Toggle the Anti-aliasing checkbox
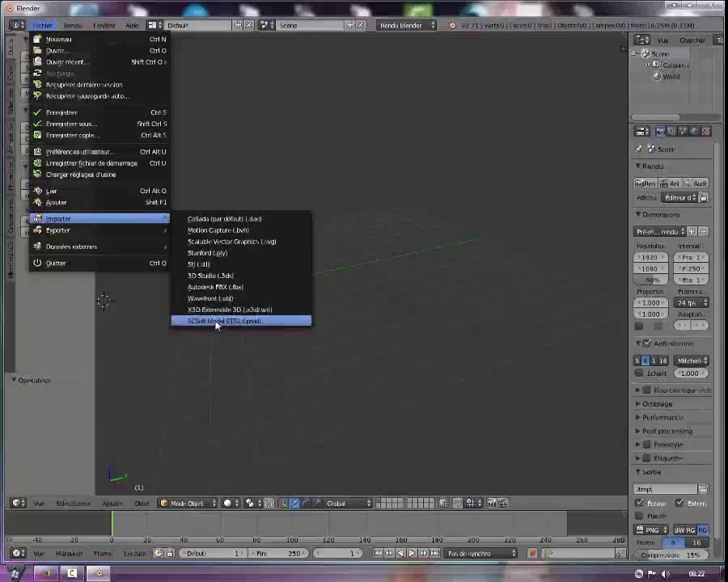This screenshot has width=728, height=582. click(x=647, y=344)
